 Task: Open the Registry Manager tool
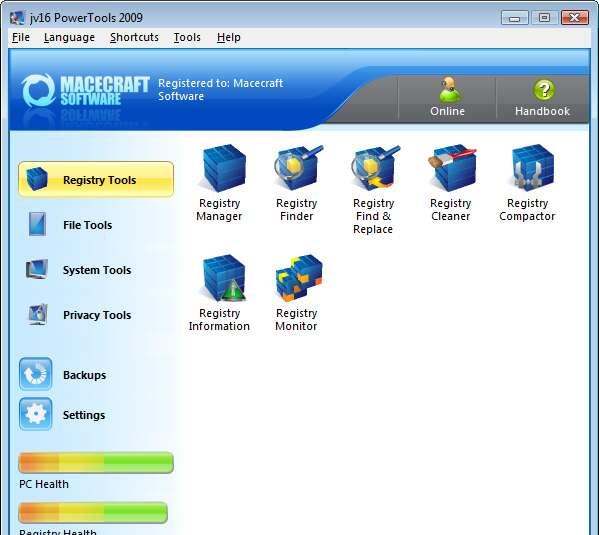pyautogui.click(x=221, y=183)
